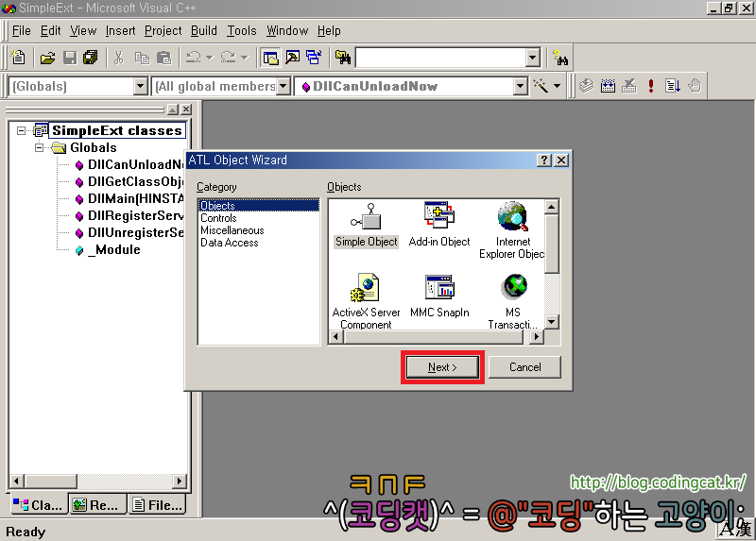Click the Save All toolbar icon

91,58
